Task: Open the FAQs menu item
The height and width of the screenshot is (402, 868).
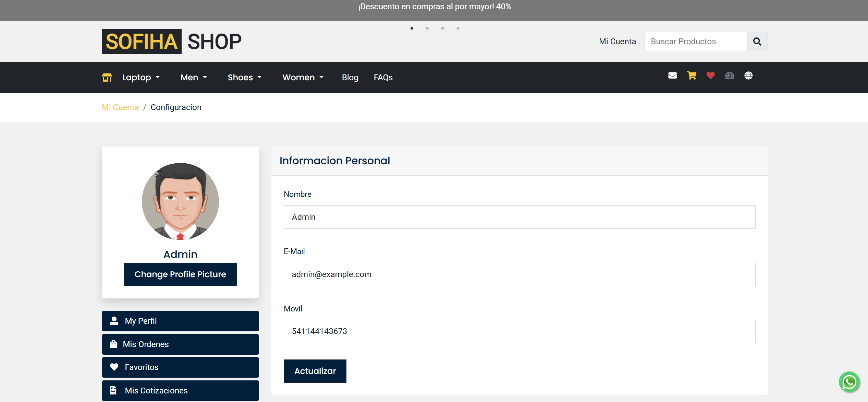Action: coord(383,77)
